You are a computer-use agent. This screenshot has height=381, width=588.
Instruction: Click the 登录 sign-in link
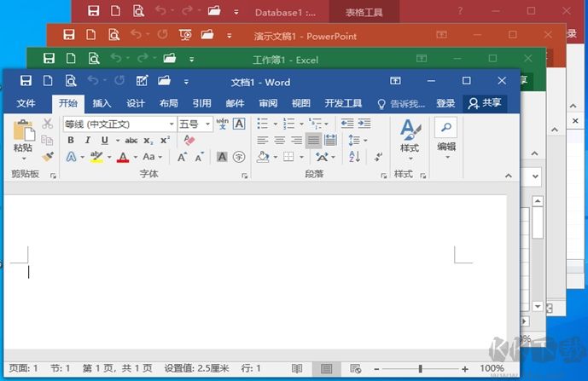click(445, 104)
